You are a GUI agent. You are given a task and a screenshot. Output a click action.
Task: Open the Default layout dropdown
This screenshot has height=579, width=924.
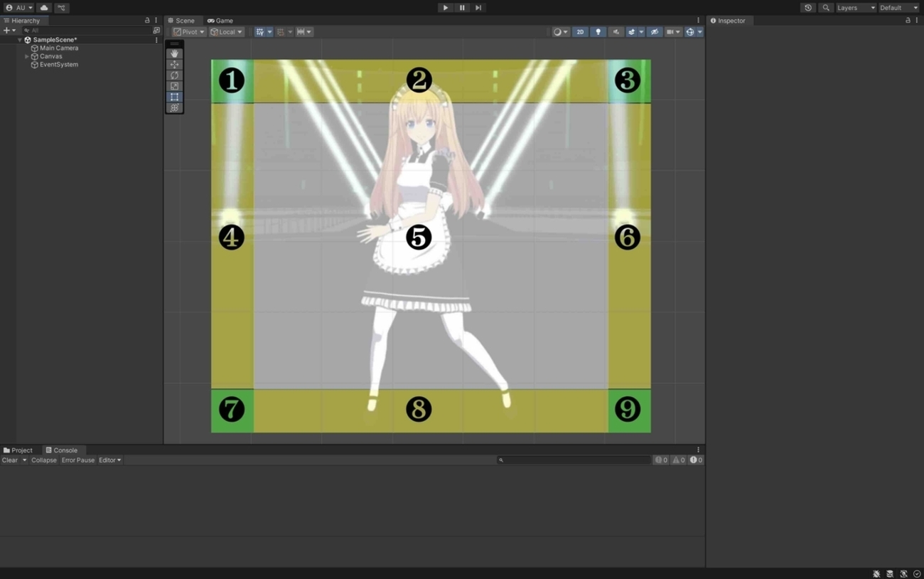[x=898, y=8]
